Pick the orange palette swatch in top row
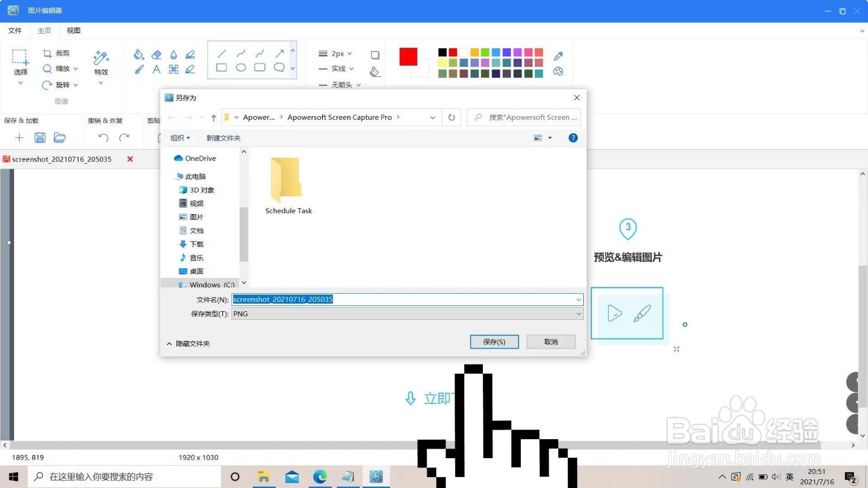The width and height of the screenshot is (868, 488). pyautogui.click(x=475, y=52)
